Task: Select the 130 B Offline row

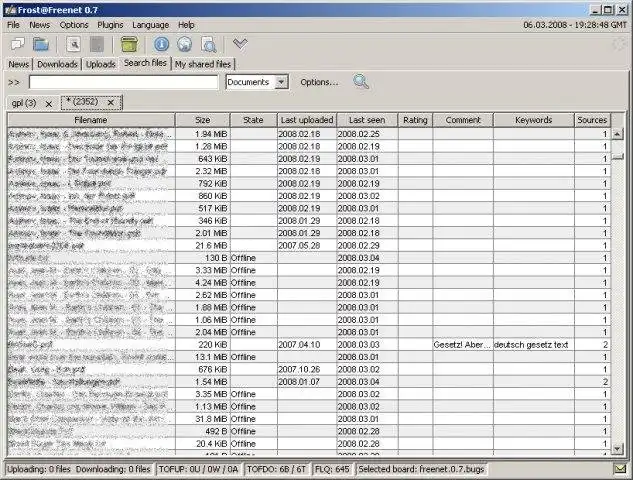Action: coord(309,258)
